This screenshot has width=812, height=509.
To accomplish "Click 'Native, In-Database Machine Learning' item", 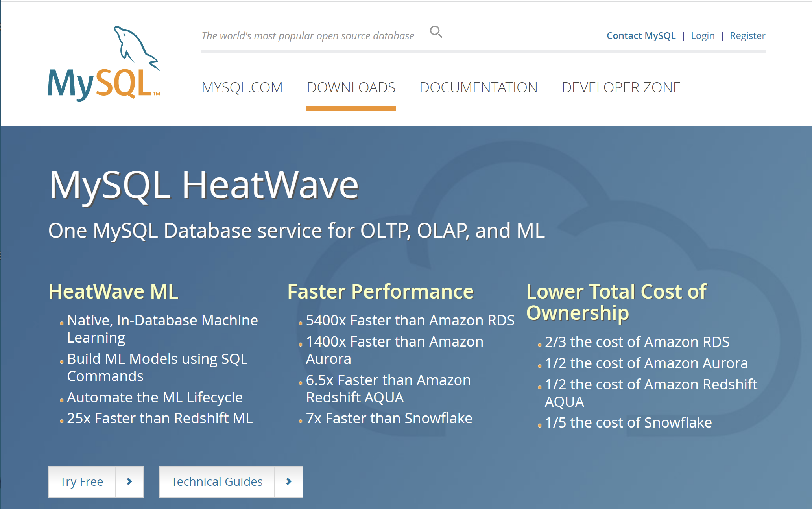I will [162, 329].
